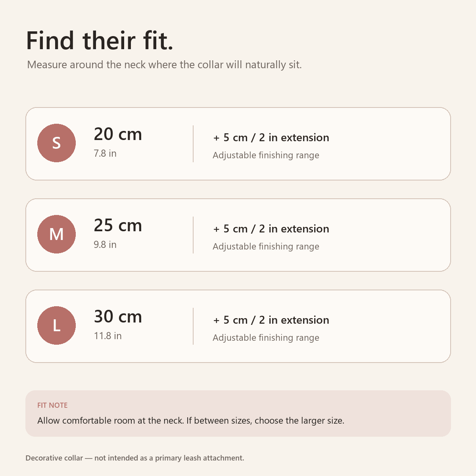Click the 11.8 in conversion label
This screenshot has height=476, width=476.
click(107, 336)
